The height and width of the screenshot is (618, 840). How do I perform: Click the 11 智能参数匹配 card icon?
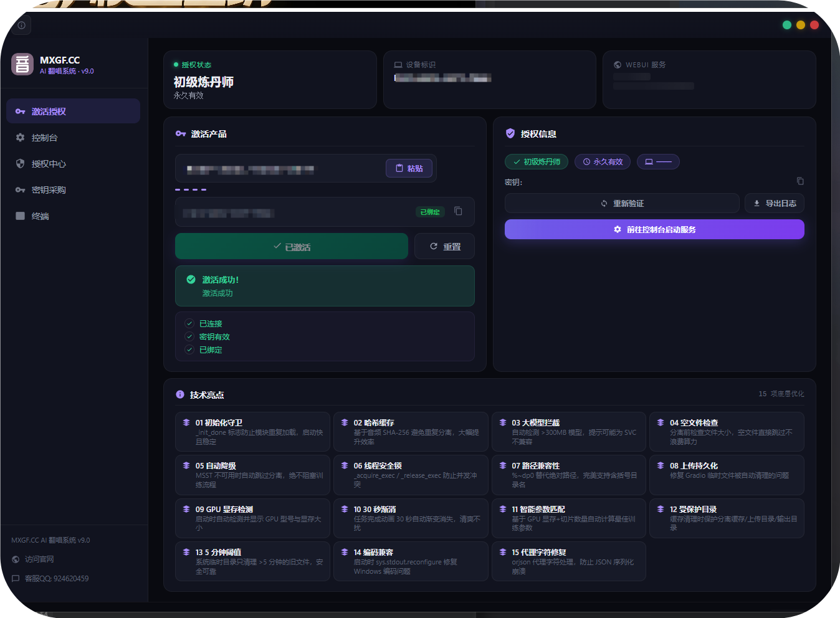tap(503, 509)
